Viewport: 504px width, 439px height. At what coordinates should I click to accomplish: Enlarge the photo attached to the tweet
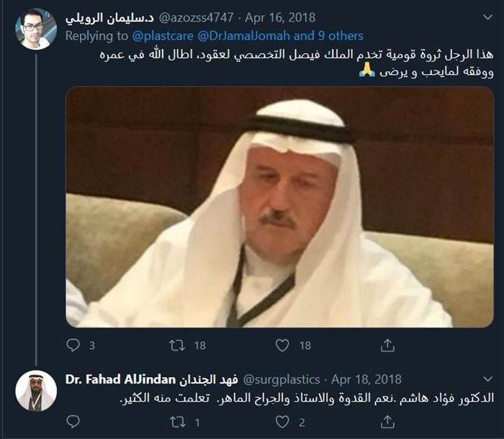click(x=279, y=207)
